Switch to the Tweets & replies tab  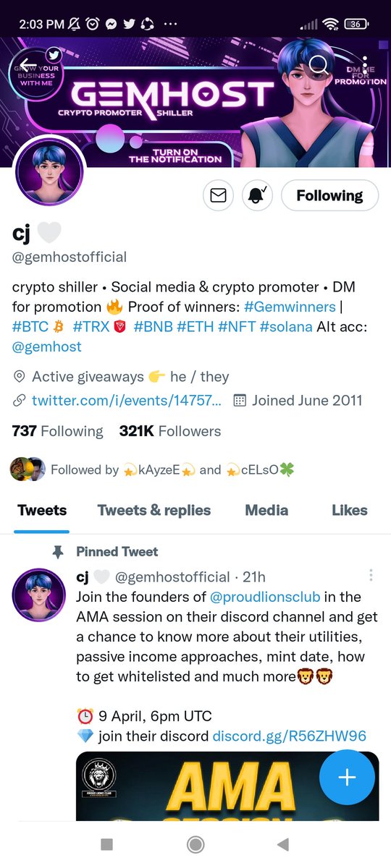pos(154,510)
